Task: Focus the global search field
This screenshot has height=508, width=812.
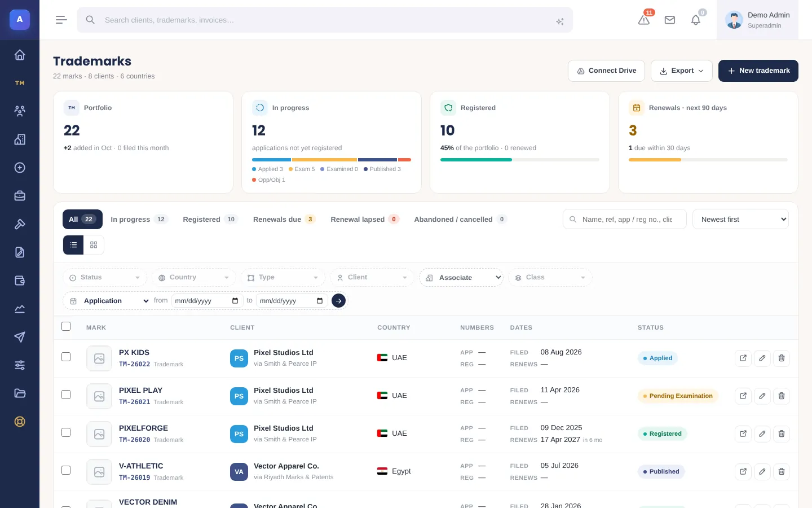Action: point(325,20)
